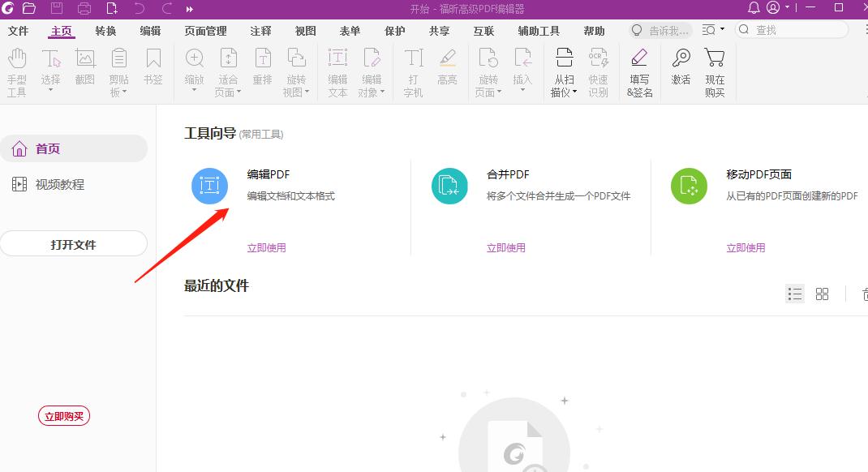Click the 打开文件 open file button
The height and width of the screenshot is (472, 868).
coord(74,243)
